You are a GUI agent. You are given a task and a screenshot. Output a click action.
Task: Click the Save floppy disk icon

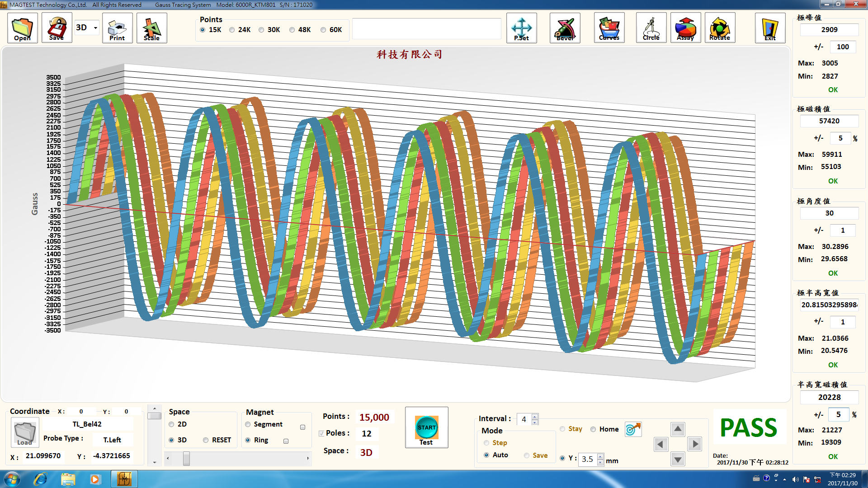tap(57, 28)
